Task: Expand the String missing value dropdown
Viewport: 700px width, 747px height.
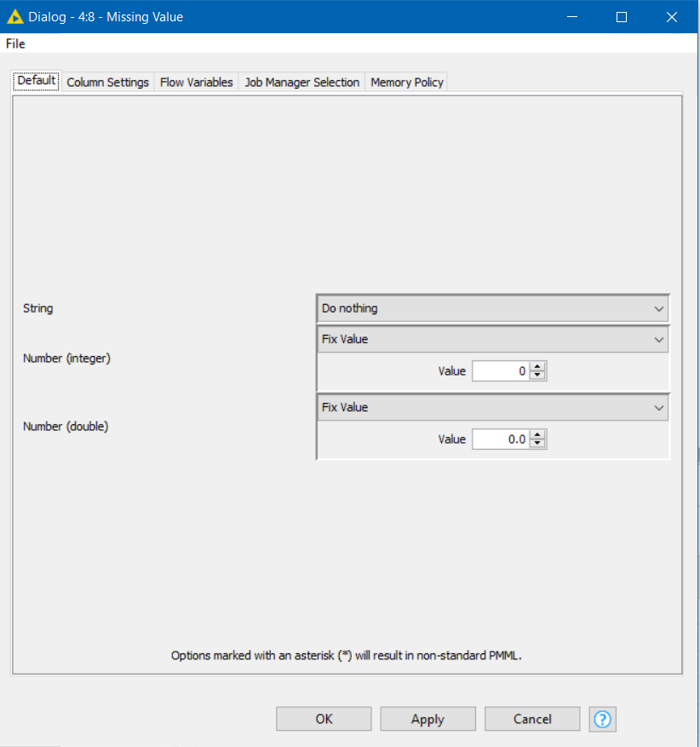Action: pos(492,308)
